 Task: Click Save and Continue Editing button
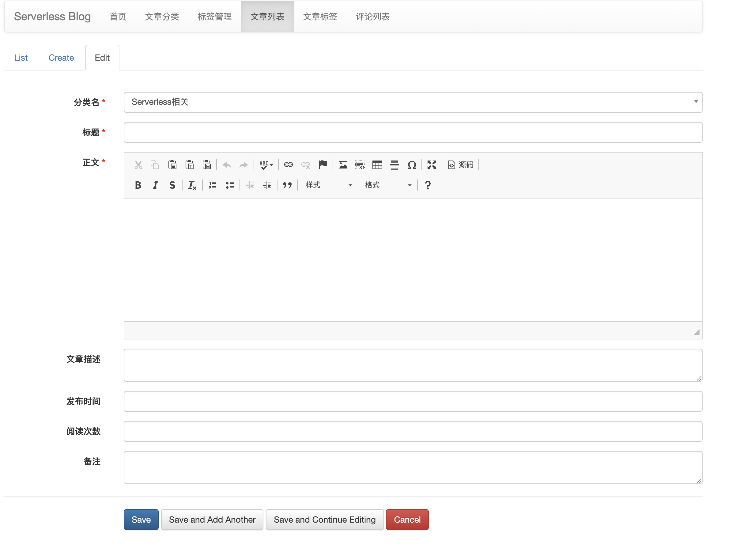(325, 519)
